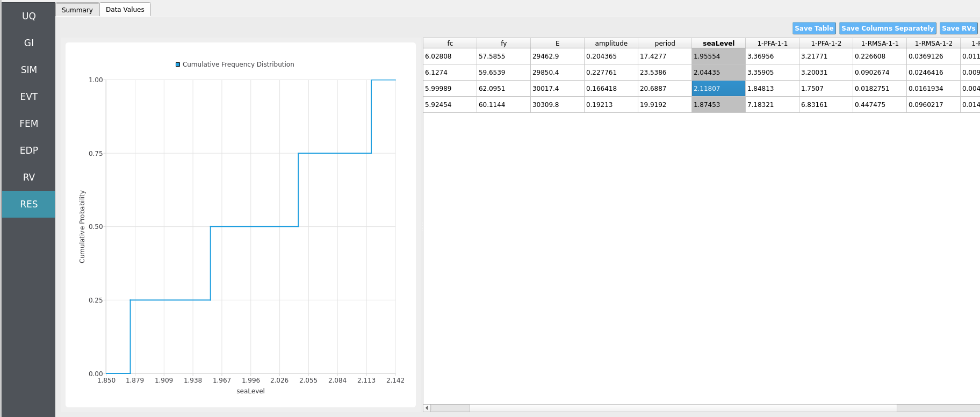
Task: Select the fc column header
Action: 450,43
